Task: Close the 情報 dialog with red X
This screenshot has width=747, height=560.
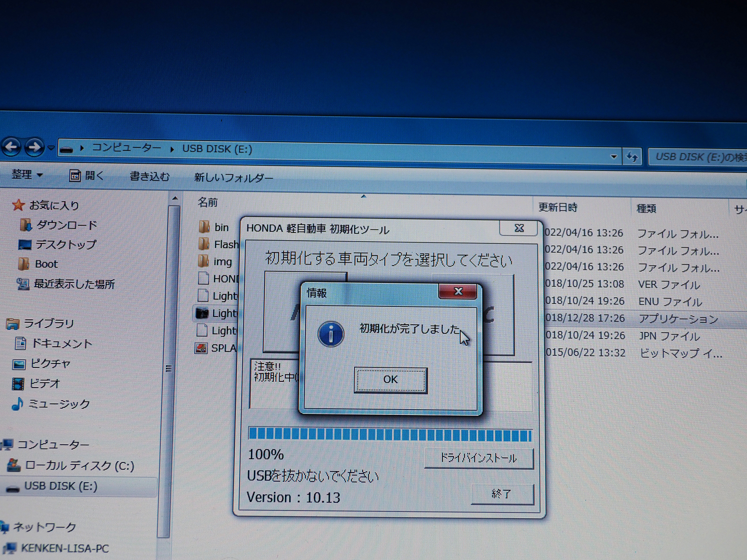Action: pos(458,291)
